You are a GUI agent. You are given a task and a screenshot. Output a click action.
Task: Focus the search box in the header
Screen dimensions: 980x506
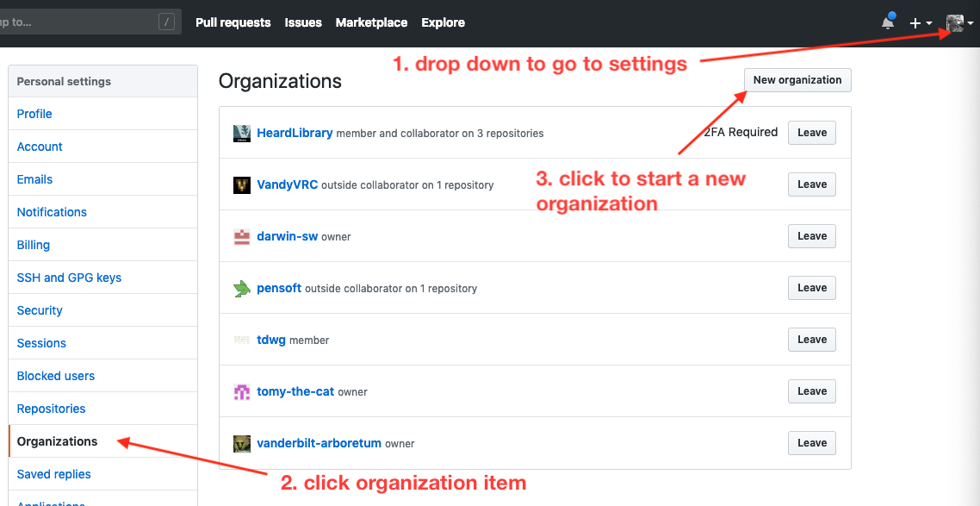(x=90, y=22)
